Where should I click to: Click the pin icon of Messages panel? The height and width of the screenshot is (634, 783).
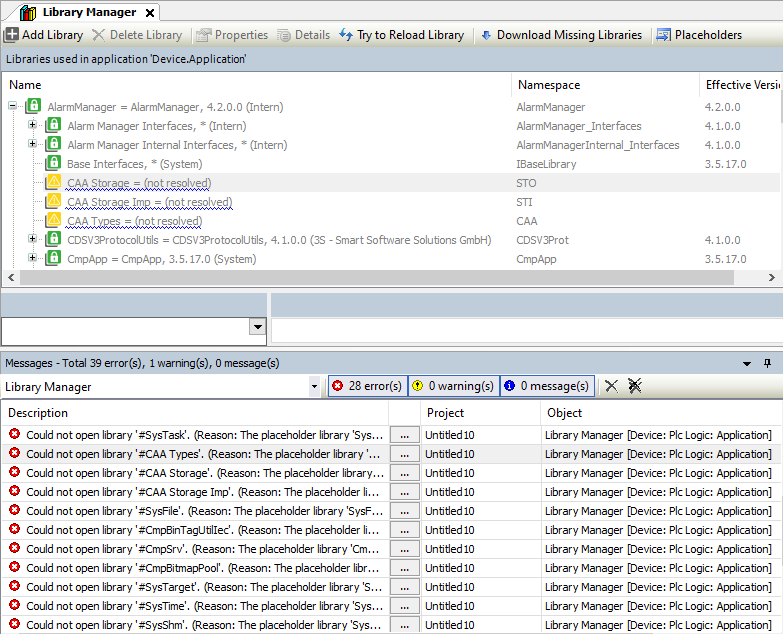[768, 363]
